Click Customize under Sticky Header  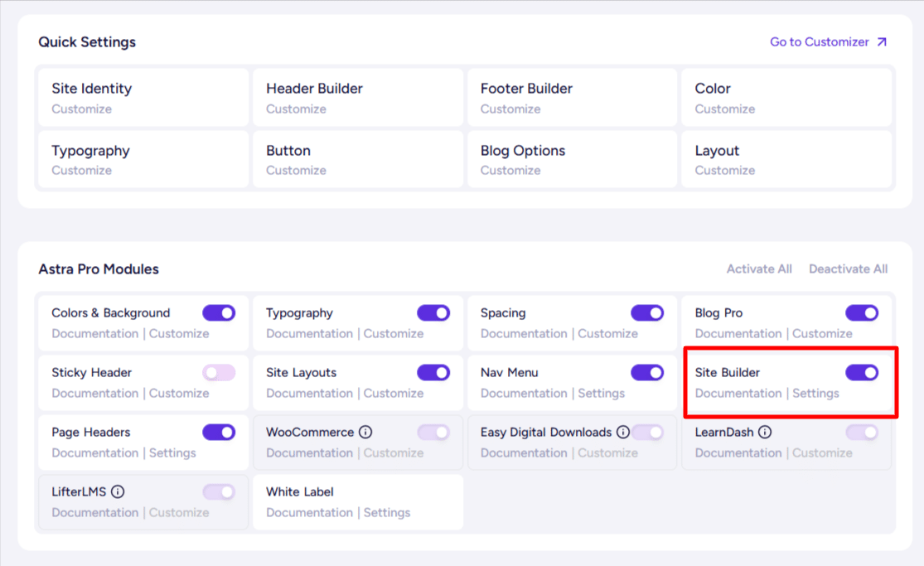pos(179,394)
